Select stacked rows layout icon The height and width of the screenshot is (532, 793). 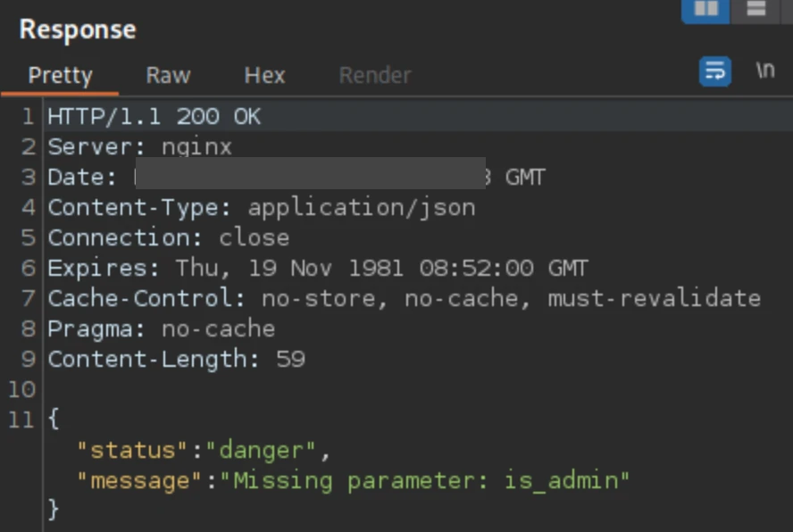tap(756, 10)
